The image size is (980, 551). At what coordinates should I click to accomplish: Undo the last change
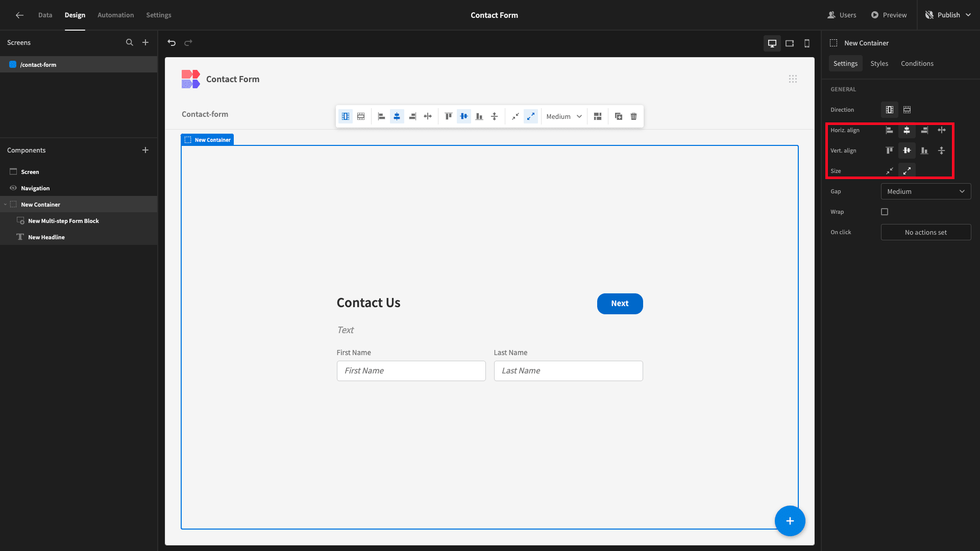click(x=171, y=43)
